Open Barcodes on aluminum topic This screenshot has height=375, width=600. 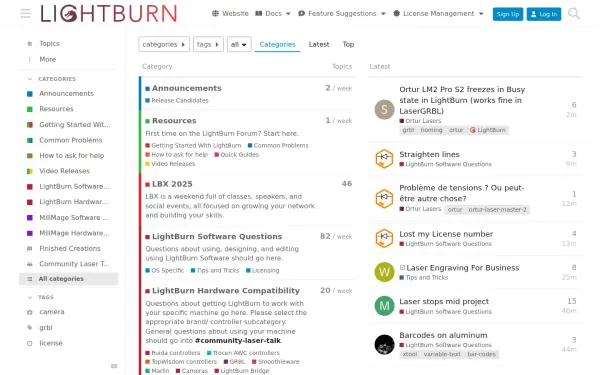[443, 335]
